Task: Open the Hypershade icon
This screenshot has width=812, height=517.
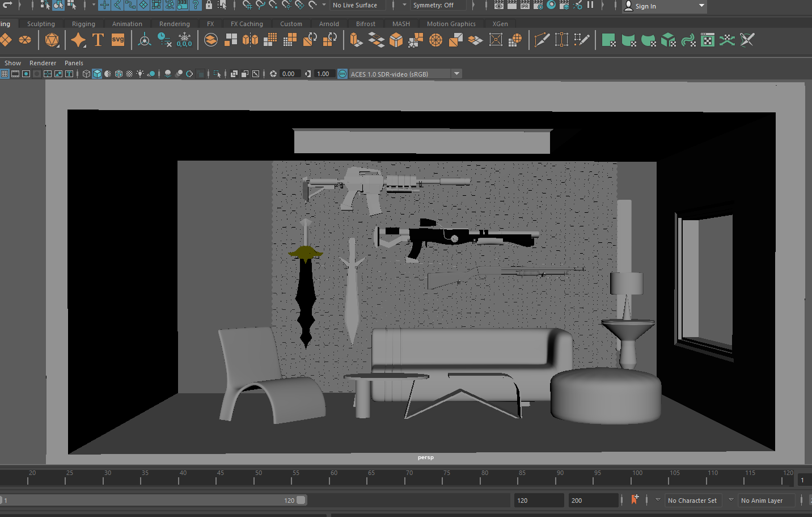Action: tap(551, 5)
